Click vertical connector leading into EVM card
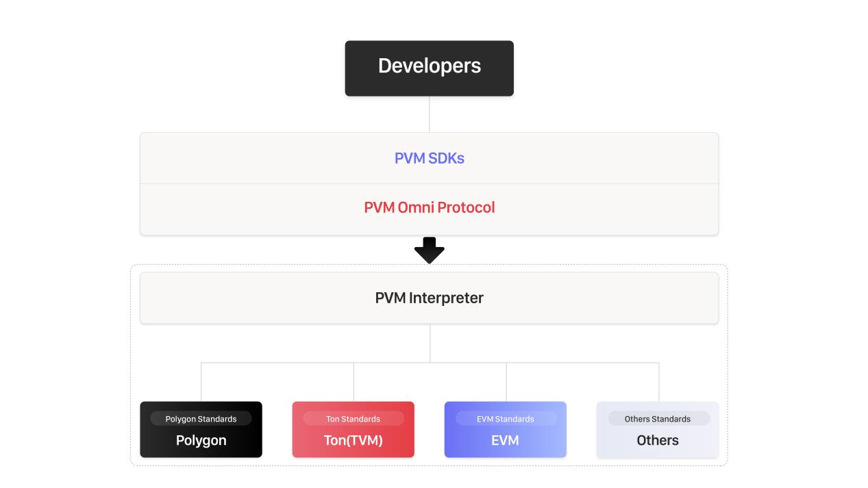 [x=506, y=382]
